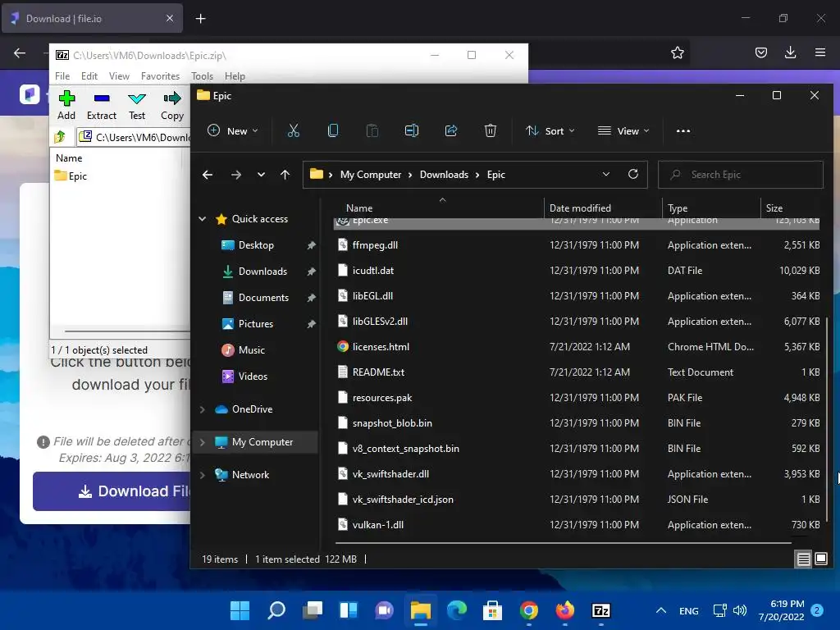Click My Computer in the breadcrumb path

(x=371, y=175)
